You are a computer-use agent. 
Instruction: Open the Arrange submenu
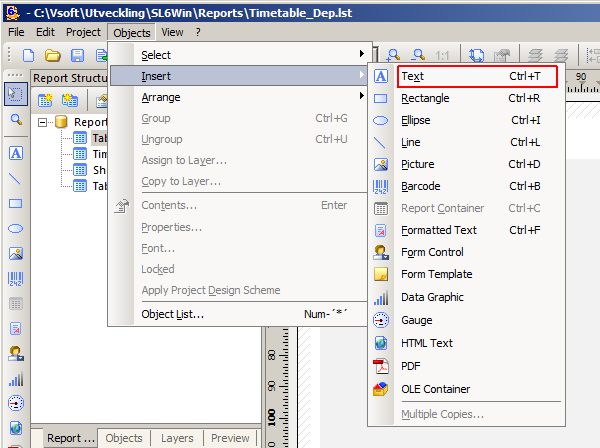click(x=238, y=97)
